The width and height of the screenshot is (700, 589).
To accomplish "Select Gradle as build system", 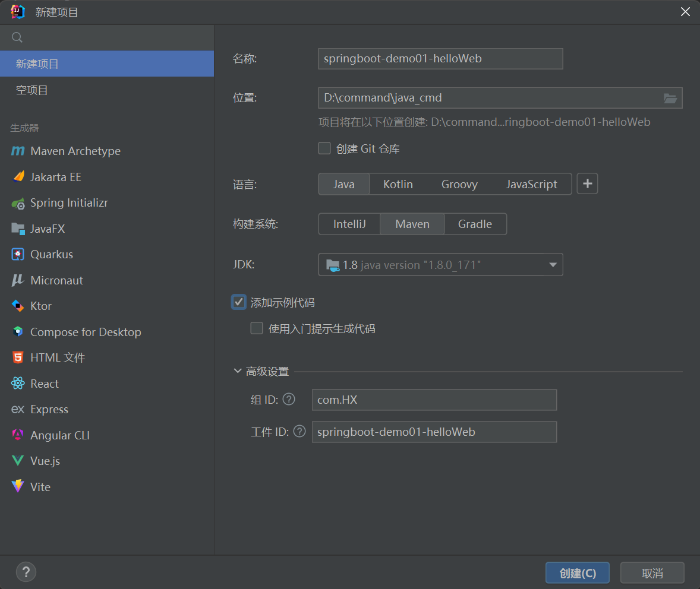I will point(475,224).
